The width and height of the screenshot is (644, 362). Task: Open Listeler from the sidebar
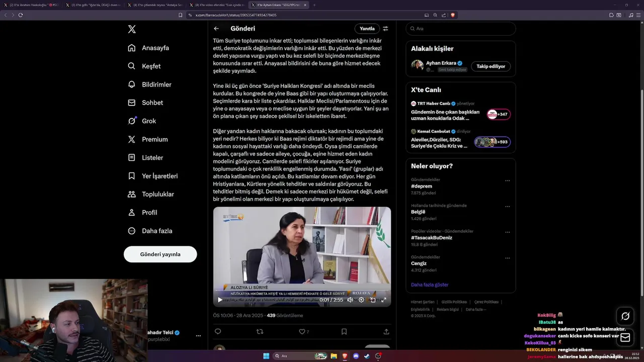coord(145,157)
